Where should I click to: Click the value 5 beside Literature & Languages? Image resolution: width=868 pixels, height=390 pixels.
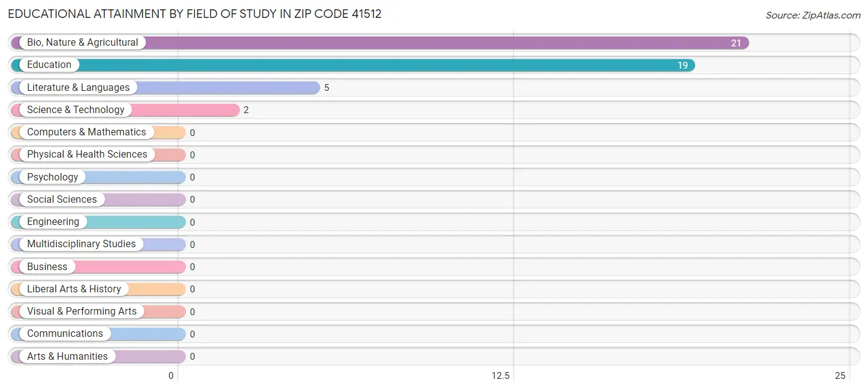click(x=327, y=88)
